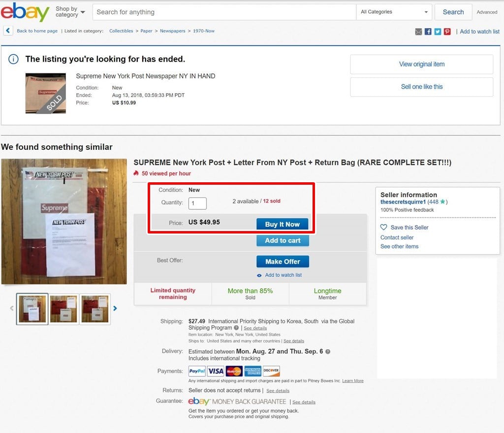The image size is (504, 433).
Task: Click eye icon Add to watch list
Action: click(259, 275)
